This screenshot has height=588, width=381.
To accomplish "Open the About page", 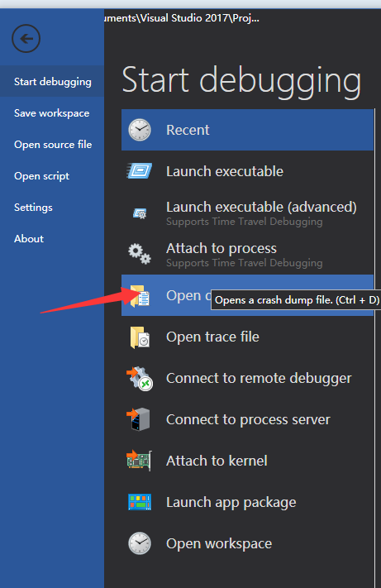I will coord(29,239).
